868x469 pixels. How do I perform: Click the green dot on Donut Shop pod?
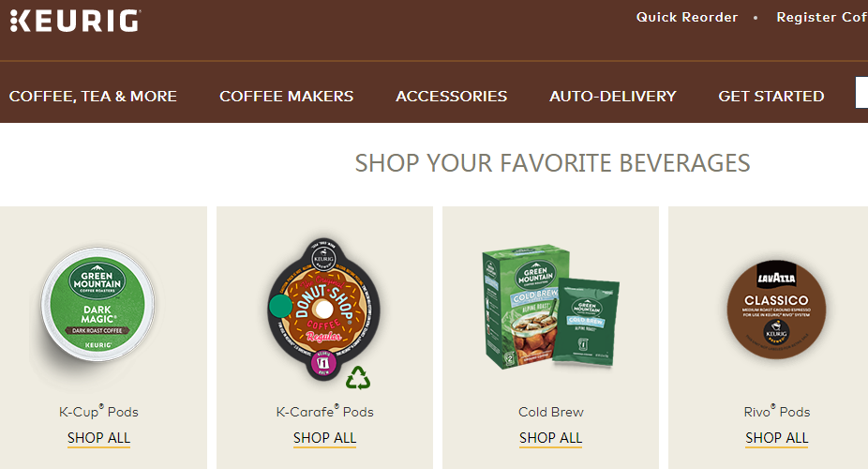click(280, 306)
